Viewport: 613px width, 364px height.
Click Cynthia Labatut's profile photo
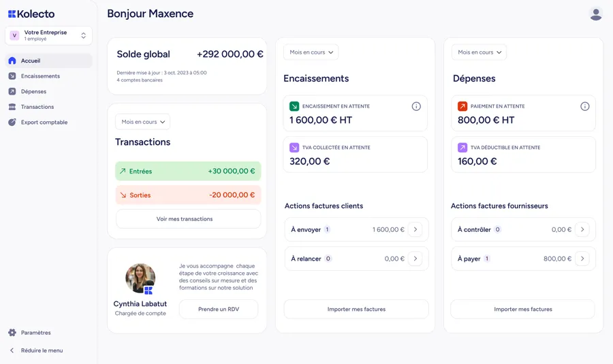pyautogui.click(x=140, y=278)
